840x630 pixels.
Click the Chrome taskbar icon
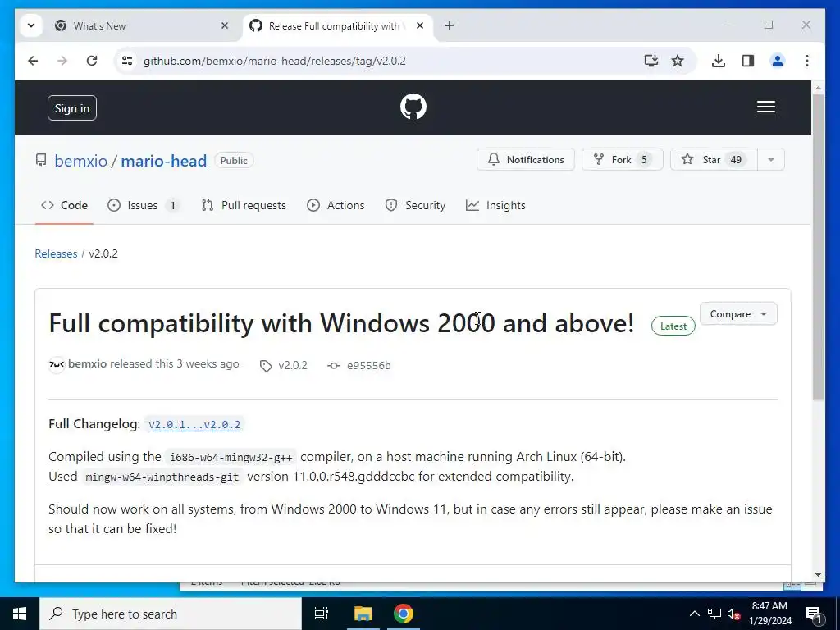point(404,614)
